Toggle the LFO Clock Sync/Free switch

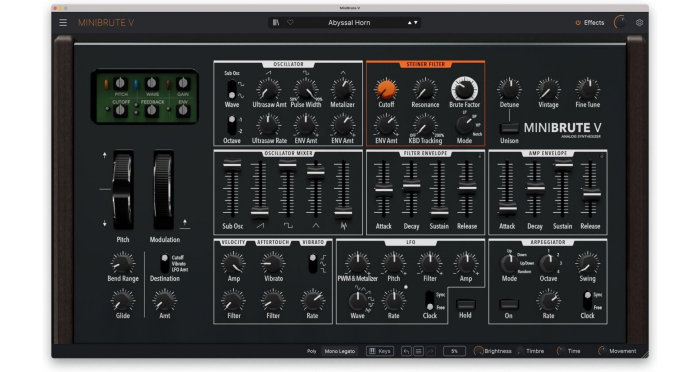[x=429, y=301]
